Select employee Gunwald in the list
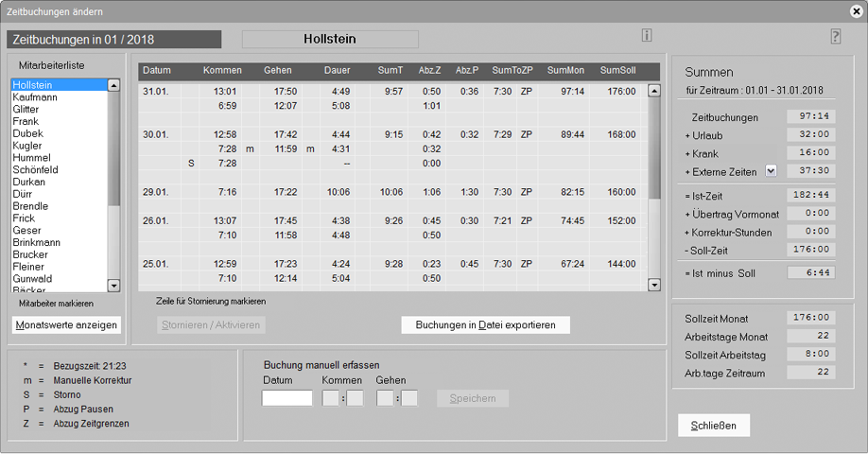Viewport: 868px width, 454px height. tap(59, 279)
